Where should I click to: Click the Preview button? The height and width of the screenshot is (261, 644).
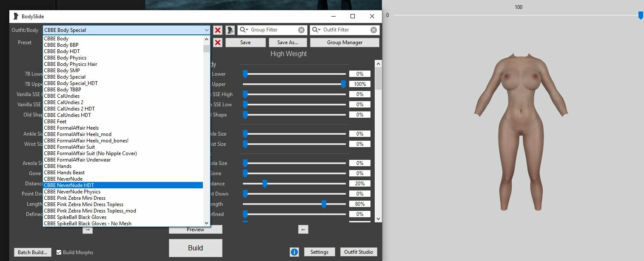pyautogui.click(x=195, y=230)
